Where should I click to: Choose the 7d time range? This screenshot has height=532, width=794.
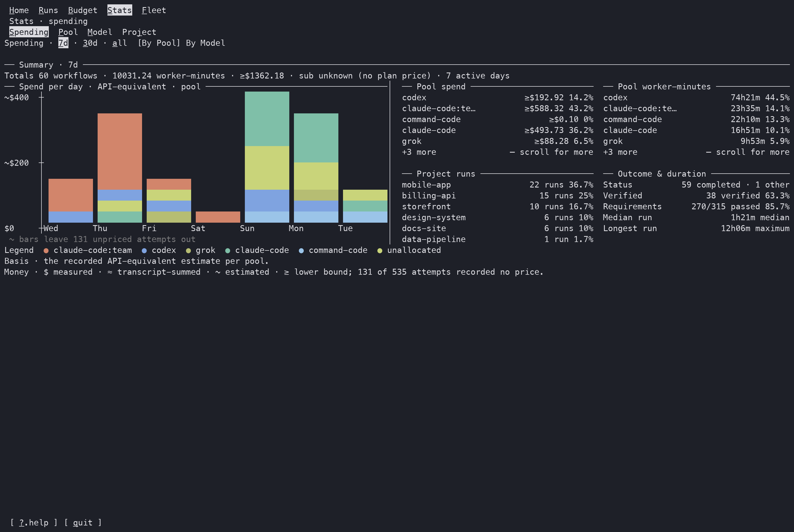pos(63,43)
